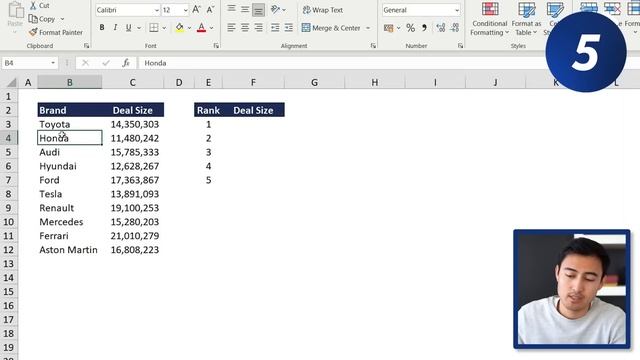Open the Font Color dropdown arrow
This screenshot has width=640, height=360.
211,28
